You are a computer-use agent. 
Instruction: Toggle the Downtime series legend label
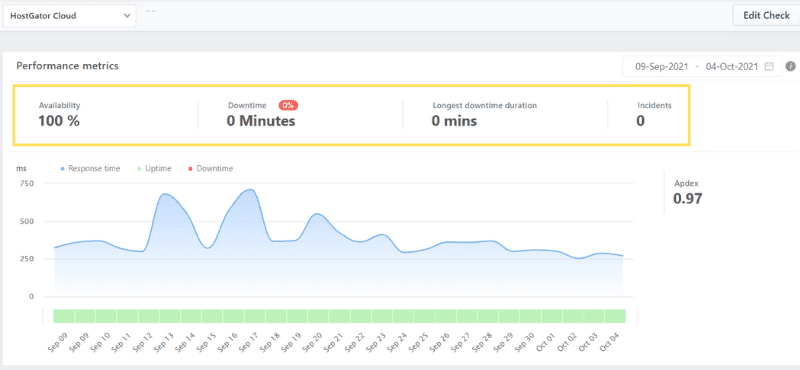pos(215,168)
